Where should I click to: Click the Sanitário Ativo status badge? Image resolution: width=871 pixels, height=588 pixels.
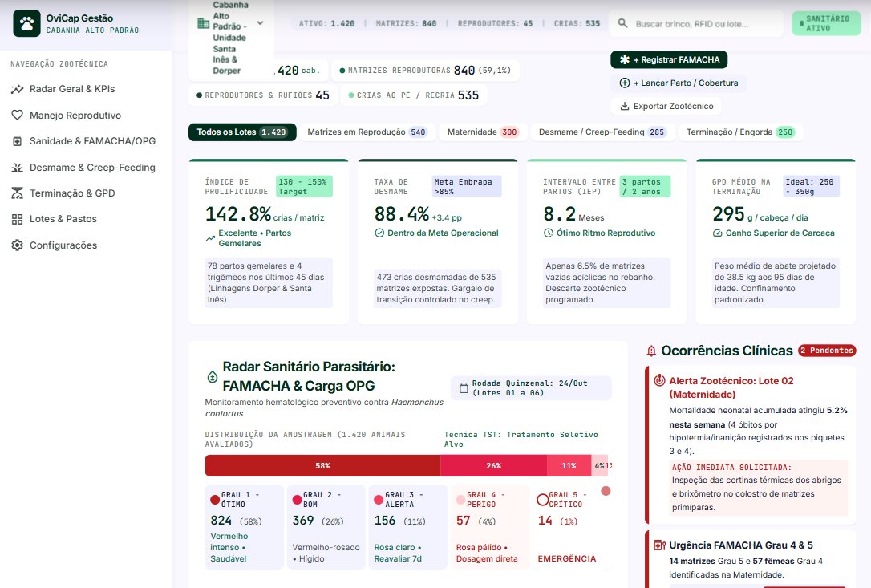(827, 23)
